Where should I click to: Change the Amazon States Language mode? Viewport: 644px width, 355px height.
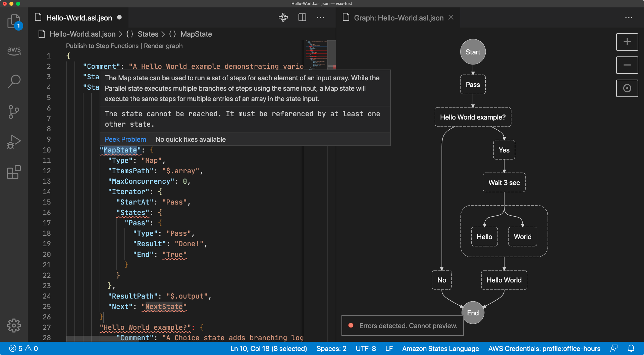(x=440, y=349)
